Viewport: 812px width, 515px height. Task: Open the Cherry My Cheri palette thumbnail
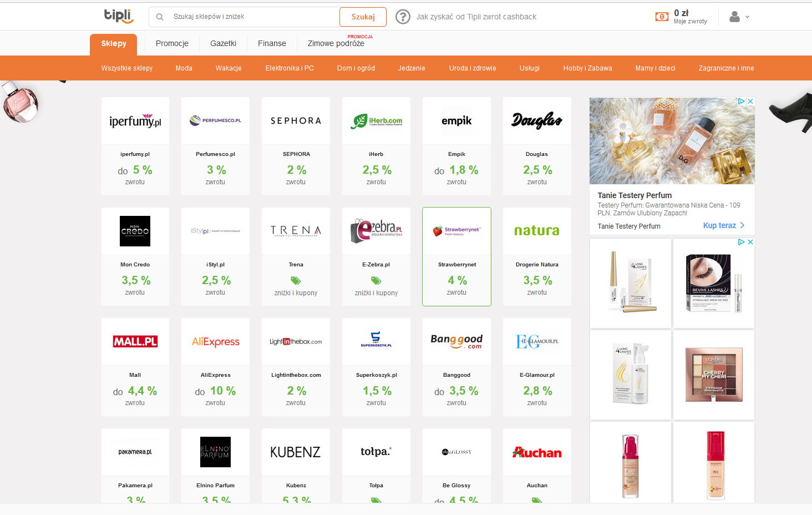coord(714,375)
